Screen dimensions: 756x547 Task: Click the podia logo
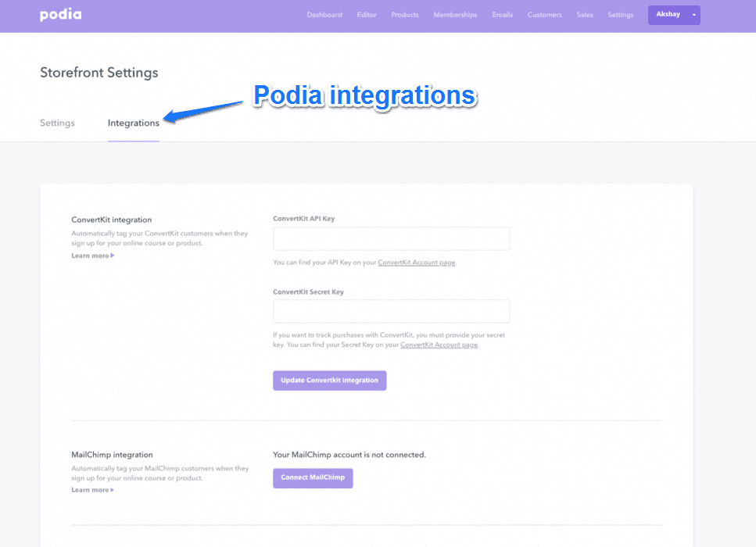(61, 15)
